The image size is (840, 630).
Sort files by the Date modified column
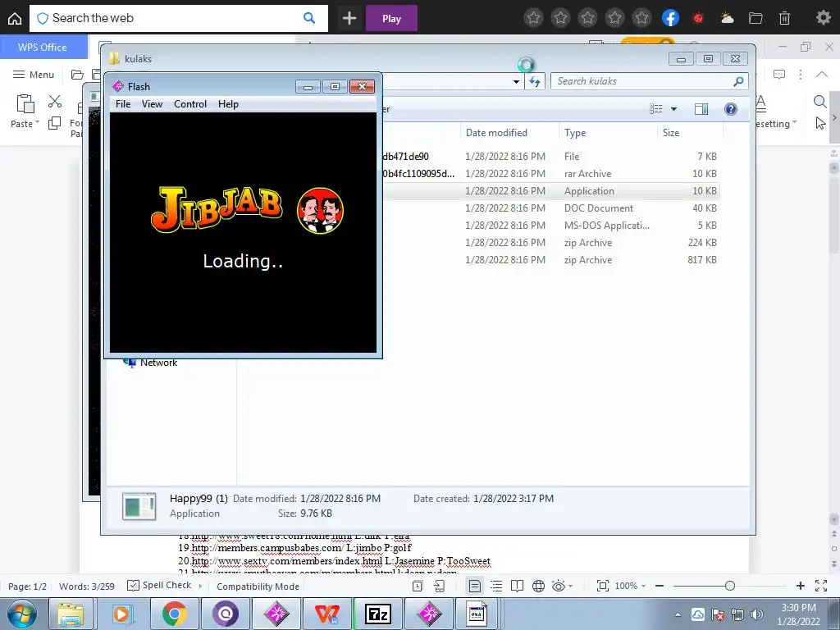pos(496,132)
